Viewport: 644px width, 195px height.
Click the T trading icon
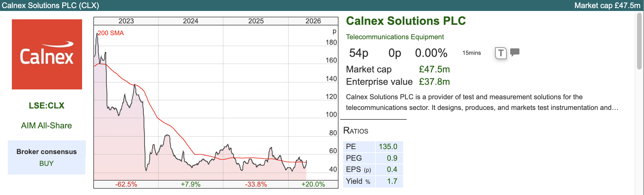(501, 53)
